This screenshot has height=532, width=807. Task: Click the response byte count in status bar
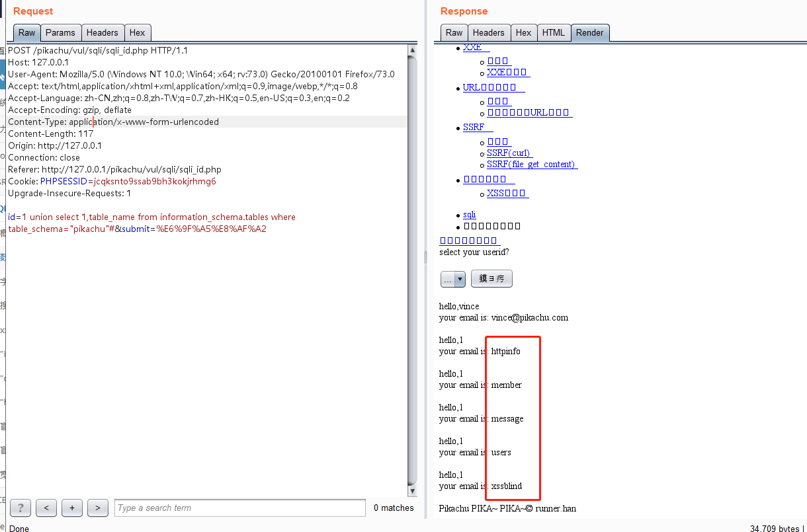[x=775, y=528]
